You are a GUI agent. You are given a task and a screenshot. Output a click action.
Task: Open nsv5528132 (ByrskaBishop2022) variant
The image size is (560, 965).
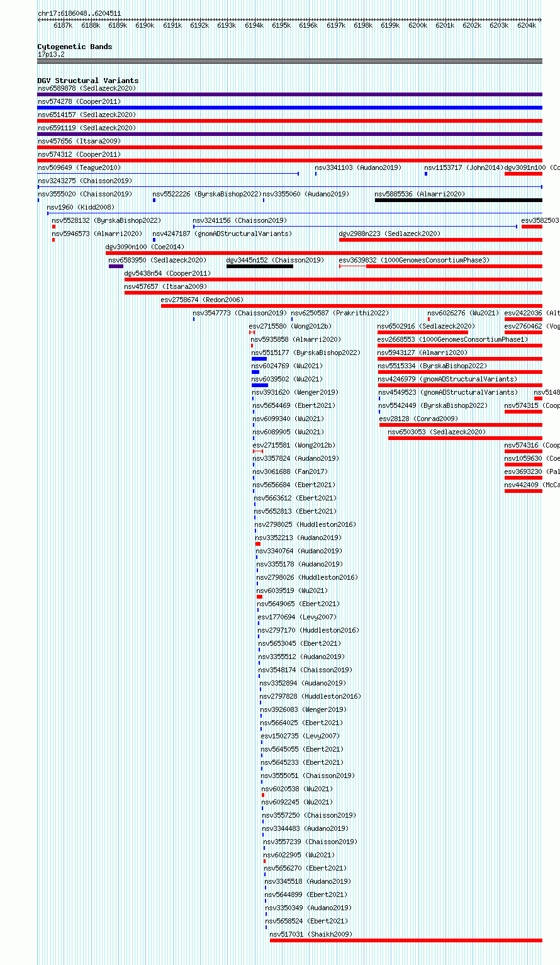click(106, 221)
